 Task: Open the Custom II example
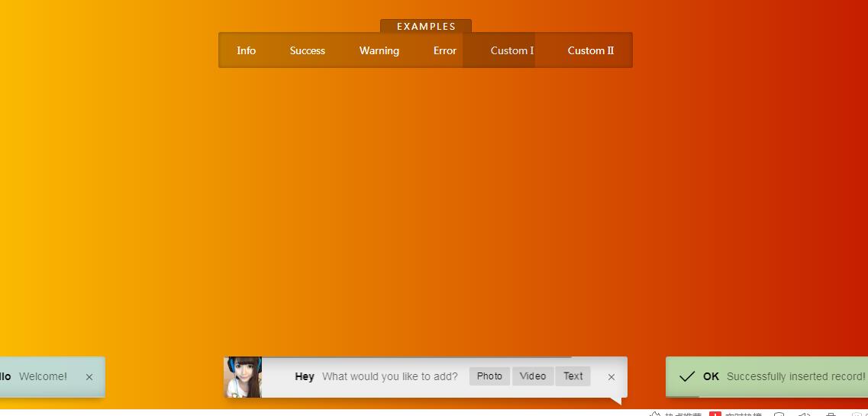click(590, 50)
